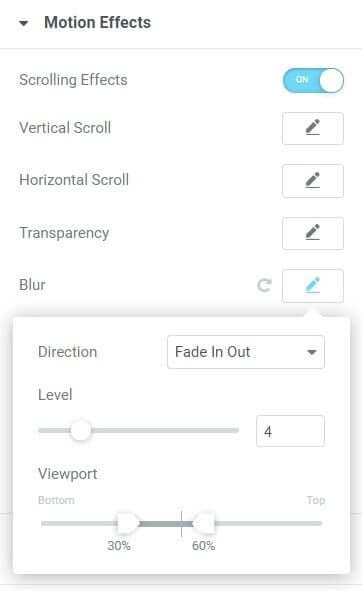This screenshot has width=362, height=591.
Task: Click the Motion Effects heading
Action: [x=98, y=23]
